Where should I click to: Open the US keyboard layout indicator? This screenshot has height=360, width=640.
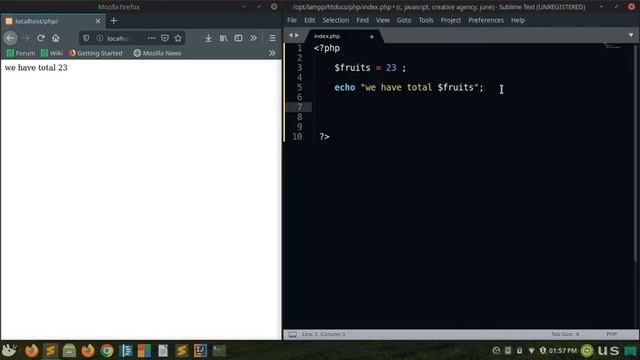(608, 351)
